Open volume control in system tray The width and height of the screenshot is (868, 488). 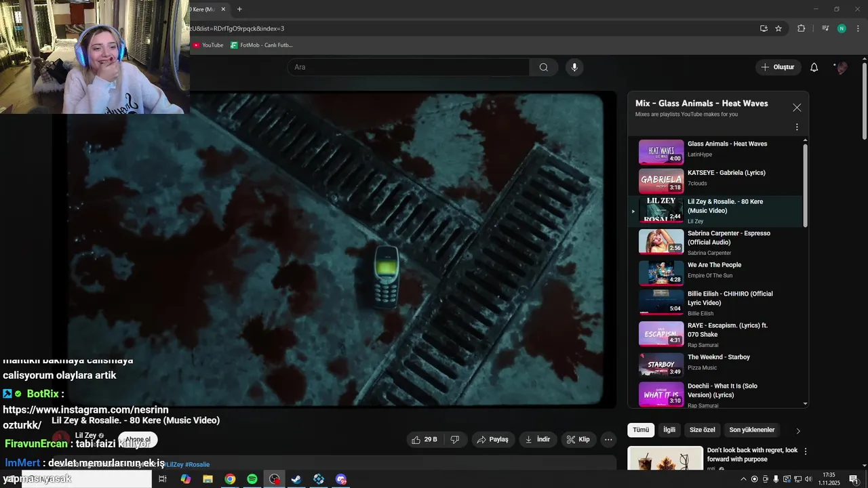click(x=808, y=479)
